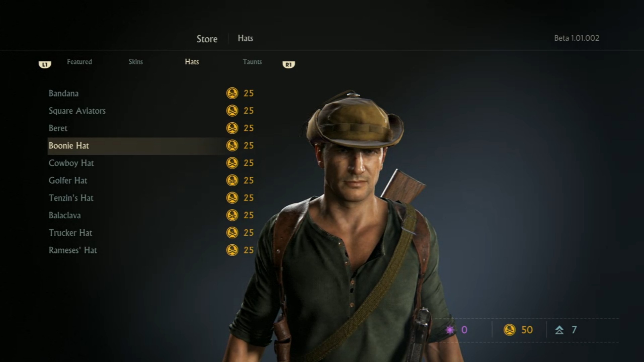644x362 pixels.
Task: Click the L1 shoulder button icon
Action: [45, 64]
